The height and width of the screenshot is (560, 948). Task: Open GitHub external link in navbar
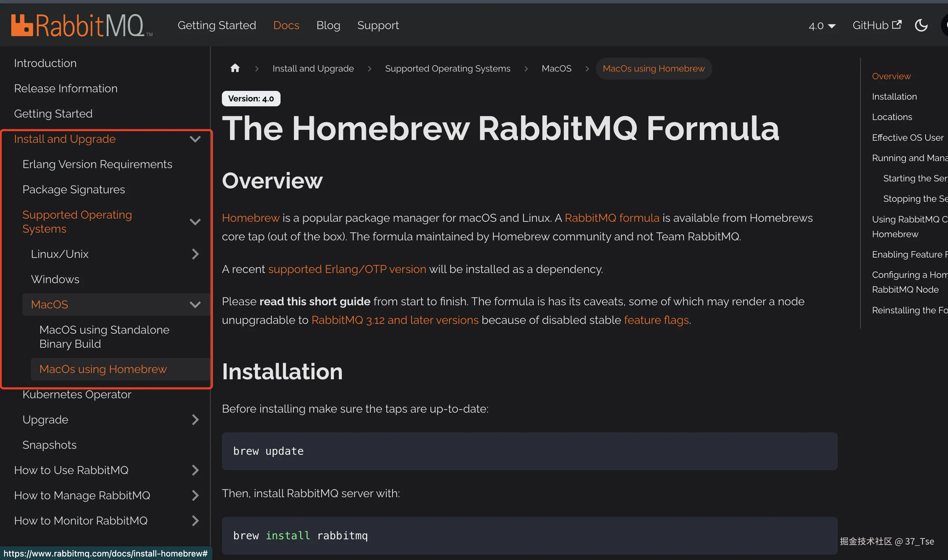click(876, 25)
